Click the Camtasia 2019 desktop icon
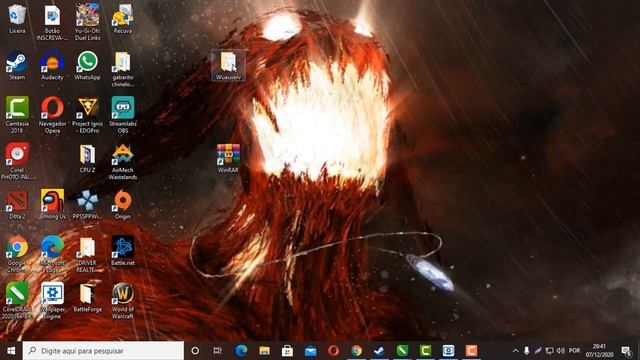Viewport: 640px width, 360px height. [17, 115]
